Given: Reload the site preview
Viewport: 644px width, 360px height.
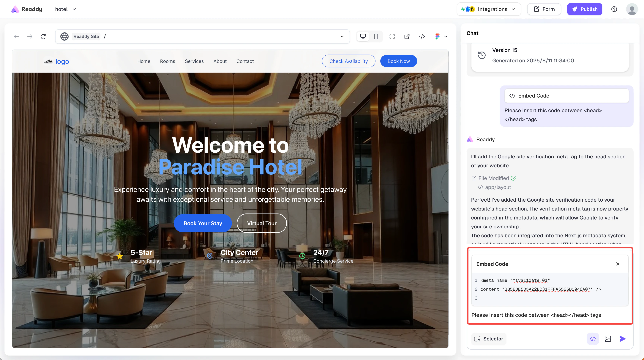Looking at the screenshot, I should click(x=43, y=36).
